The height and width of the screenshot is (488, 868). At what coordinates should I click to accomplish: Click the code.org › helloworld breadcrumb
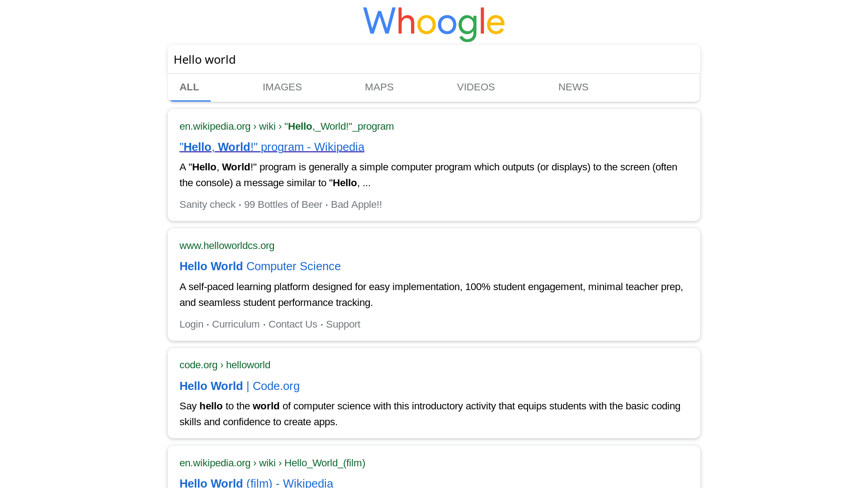point(225,365)
